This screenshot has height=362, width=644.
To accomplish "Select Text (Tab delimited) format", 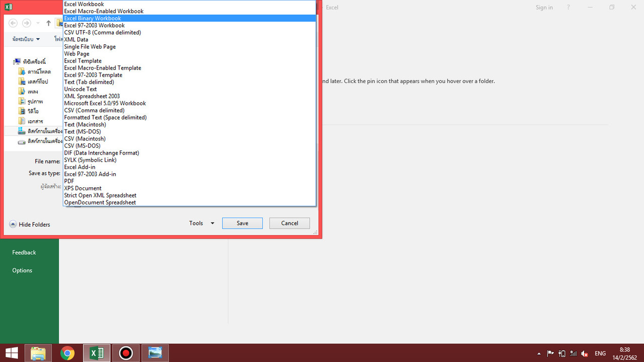I will coord(190,82).
